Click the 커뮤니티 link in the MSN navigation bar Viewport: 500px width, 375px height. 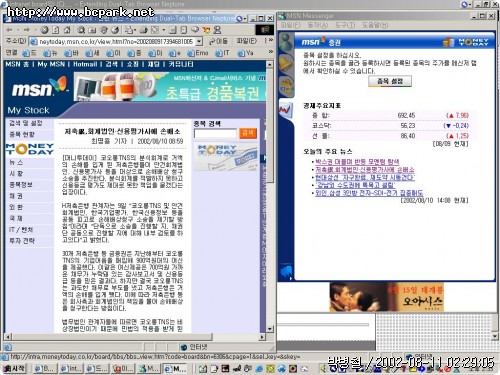point(181,64)
